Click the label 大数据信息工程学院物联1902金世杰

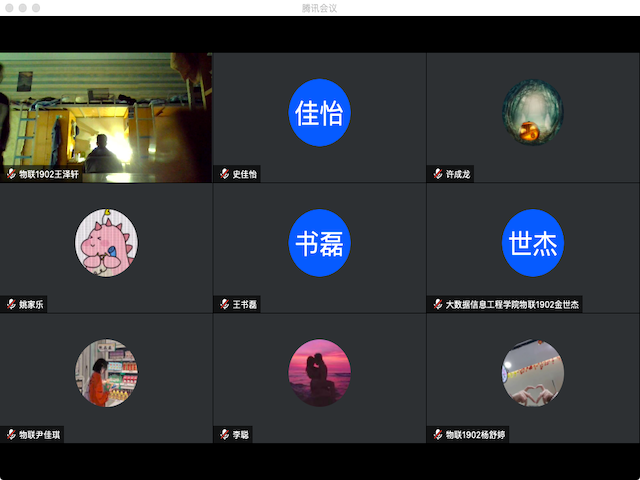512,304
